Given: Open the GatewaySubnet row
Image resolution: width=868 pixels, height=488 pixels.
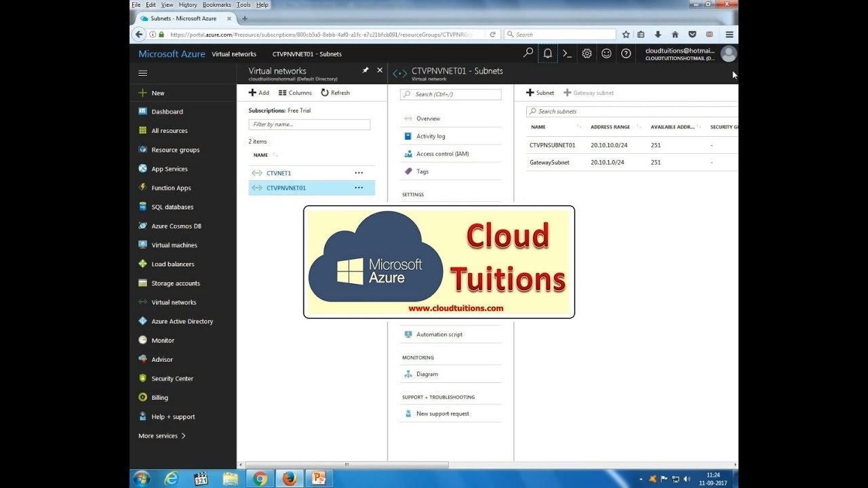Looking at the screenshot, I should 632,163.
